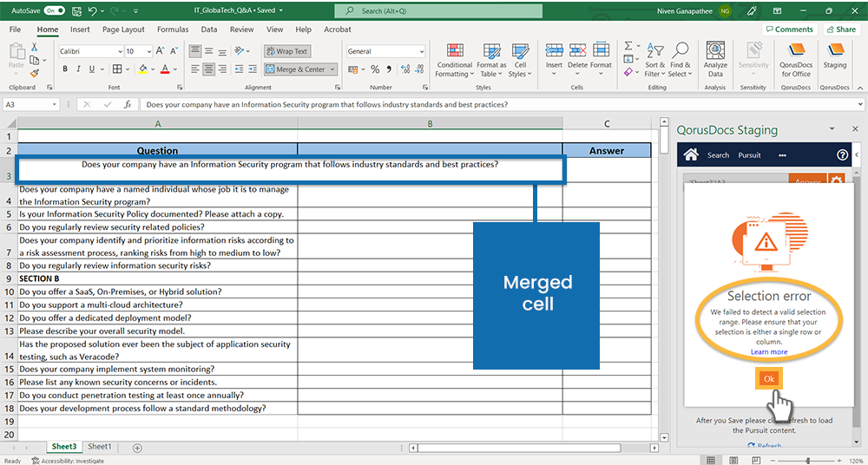The height and width of the screenshot is (465, 868).
Task: Toggle AutoSave switch
Action: click(54, 10)
